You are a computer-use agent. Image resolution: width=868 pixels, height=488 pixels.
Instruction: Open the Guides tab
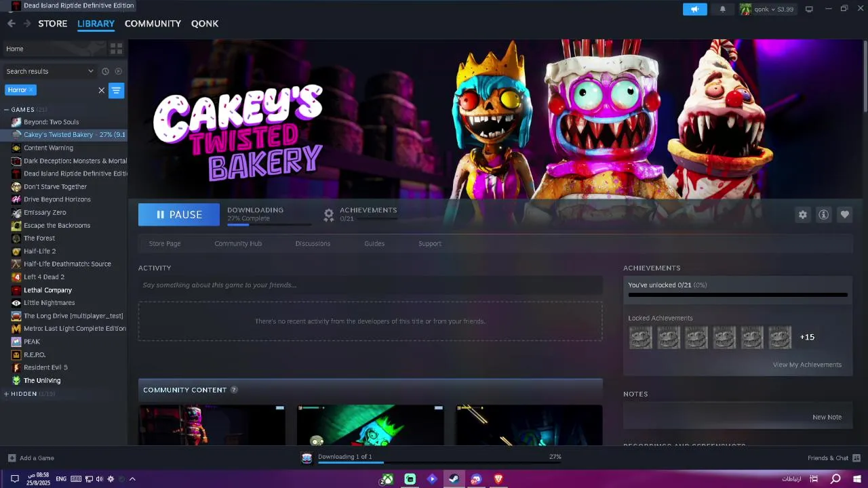pyautogui.click(x=374, y=243)
